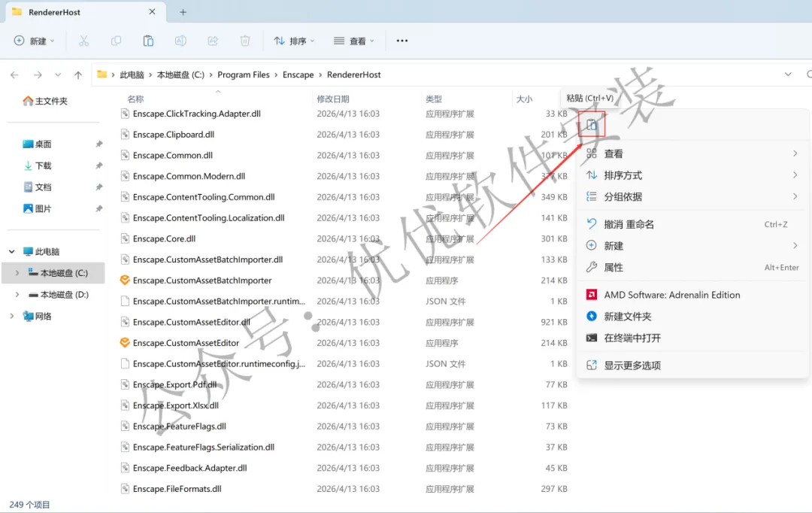This screenshot has height=513, width=812.
Task: Select 本地磁盘 (D:) in navigation pane
Action: pos(58,295)
